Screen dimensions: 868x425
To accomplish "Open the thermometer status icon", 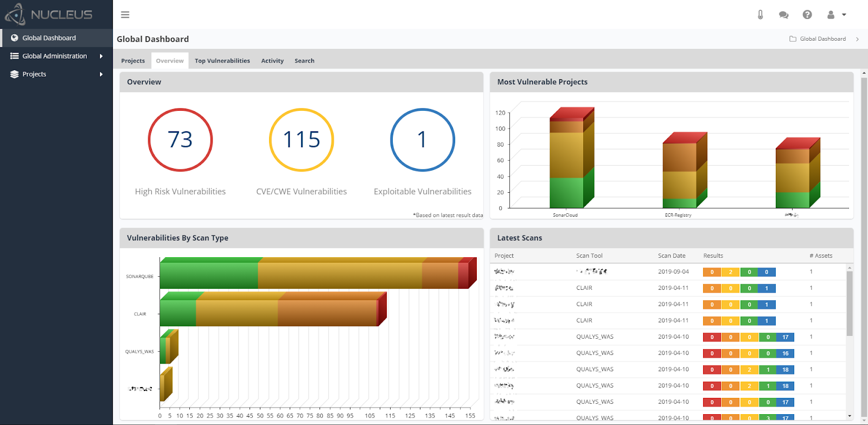I will click(x=760, y=15).
